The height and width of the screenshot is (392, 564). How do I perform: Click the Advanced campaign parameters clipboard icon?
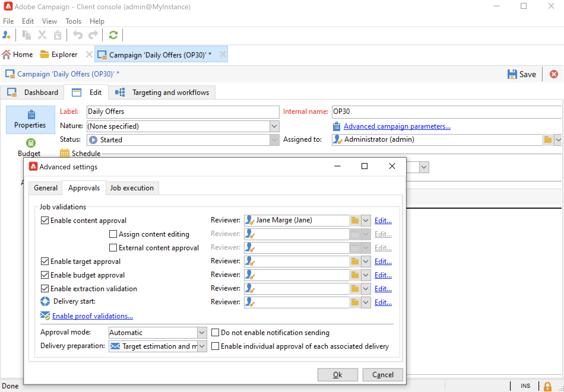336,126
